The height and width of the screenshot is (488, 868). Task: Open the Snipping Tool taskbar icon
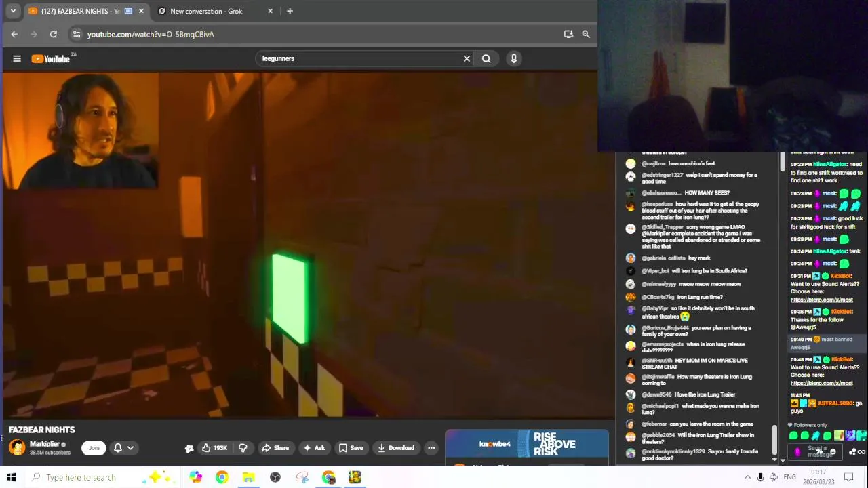click(x=302, y=477)
